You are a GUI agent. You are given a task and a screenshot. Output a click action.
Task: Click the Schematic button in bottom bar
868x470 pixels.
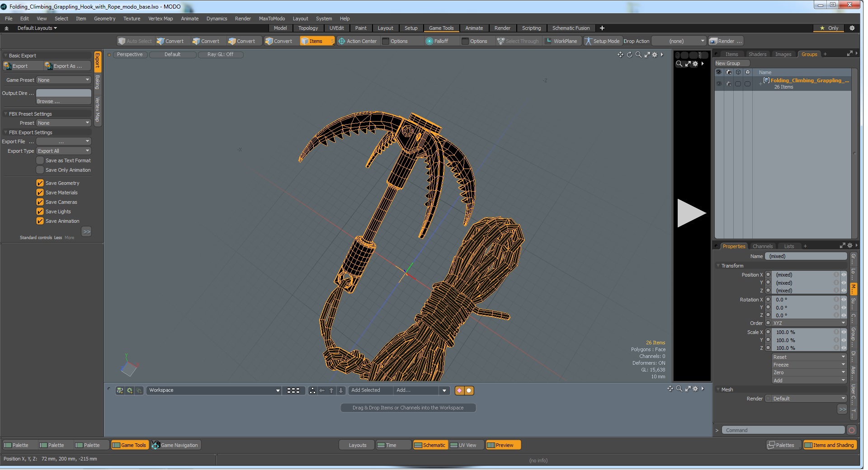430,445
